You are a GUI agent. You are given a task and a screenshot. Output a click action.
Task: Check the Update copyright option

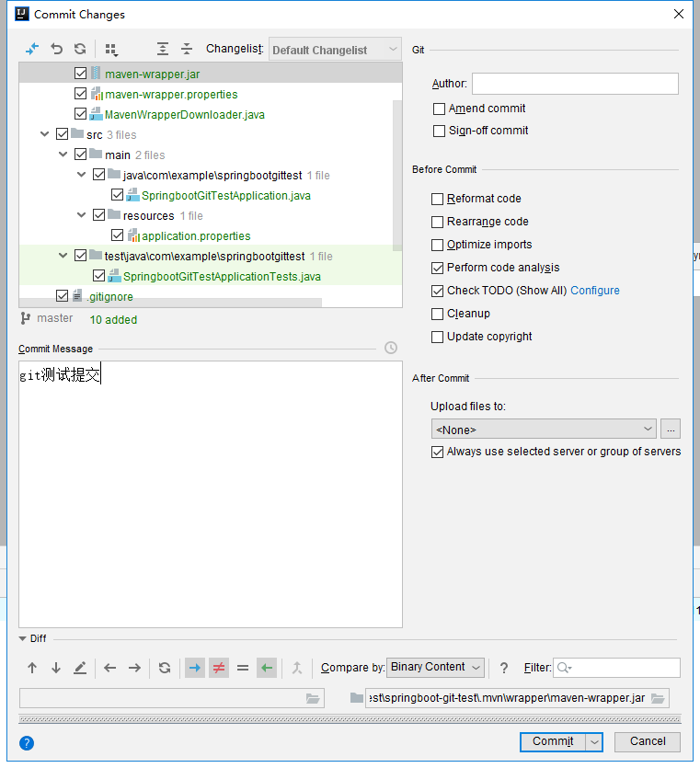click(437, 337)
